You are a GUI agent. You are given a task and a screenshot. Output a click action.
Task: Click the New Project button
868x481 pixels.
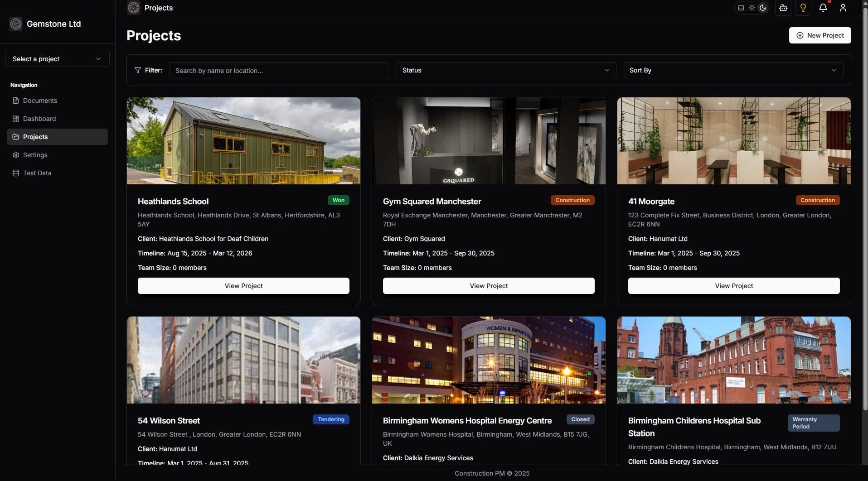tap(820, 35)
